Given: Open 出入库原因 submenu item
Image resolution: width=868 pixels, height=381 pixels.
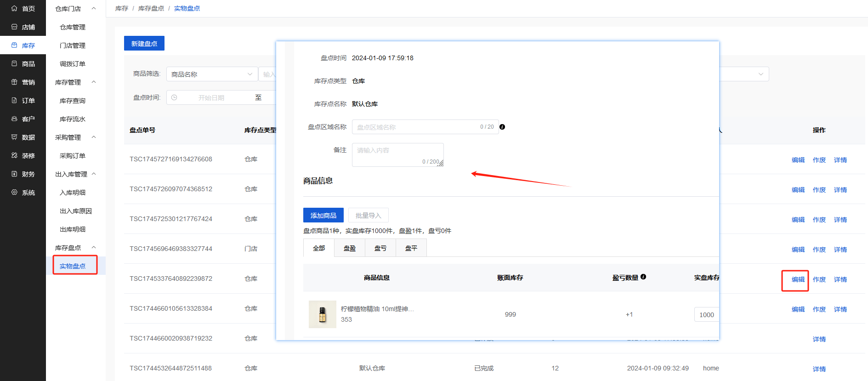Looking at the screenshot, I should tap(76, 211).
